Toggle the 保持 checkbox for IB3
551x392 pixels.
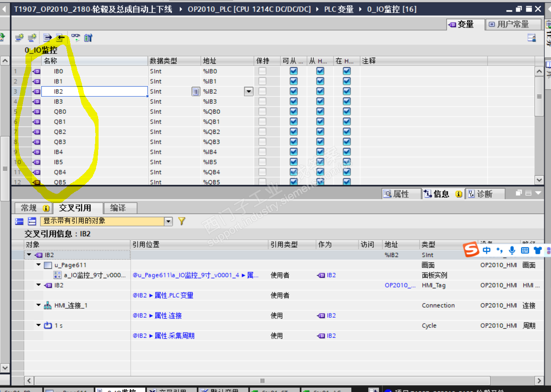click(x=263, y=102)
